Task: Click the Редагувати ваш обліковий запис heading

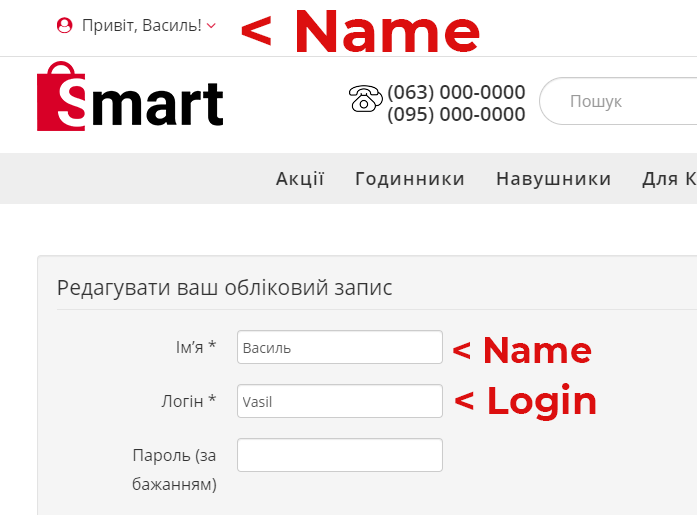Action: click(x=224, y=287)
